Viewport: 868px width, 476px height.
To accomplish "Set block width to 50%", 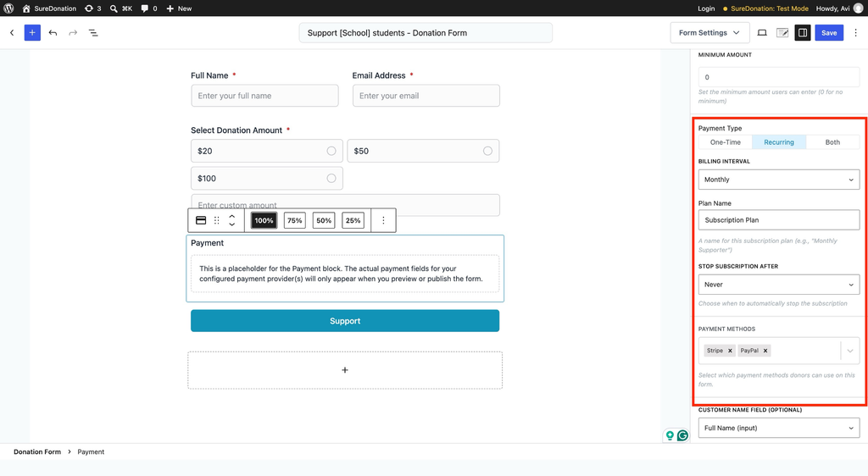I will tap(324, 220).
